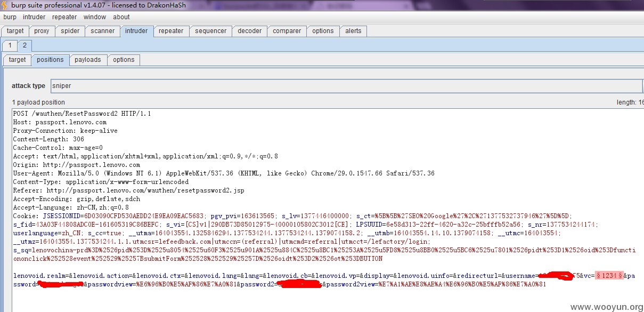Open the attack type sniper dropdown

[346, 86]
